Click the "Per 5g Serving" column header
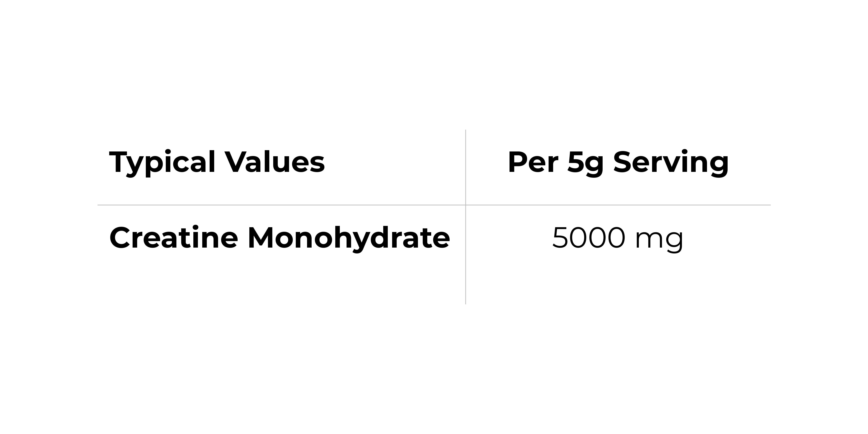 [x=618, y=162]
